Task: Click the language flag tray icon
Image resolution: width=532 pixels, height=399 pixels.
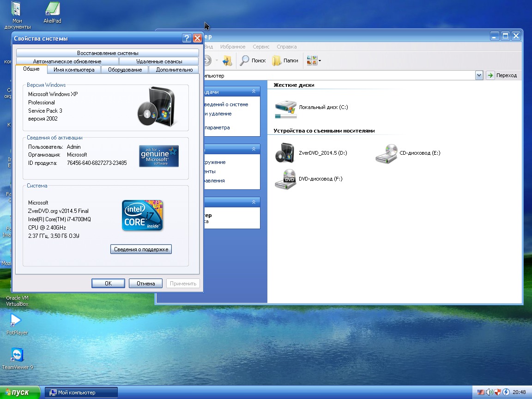Action: pyautogui.click(x=481, y=393)
